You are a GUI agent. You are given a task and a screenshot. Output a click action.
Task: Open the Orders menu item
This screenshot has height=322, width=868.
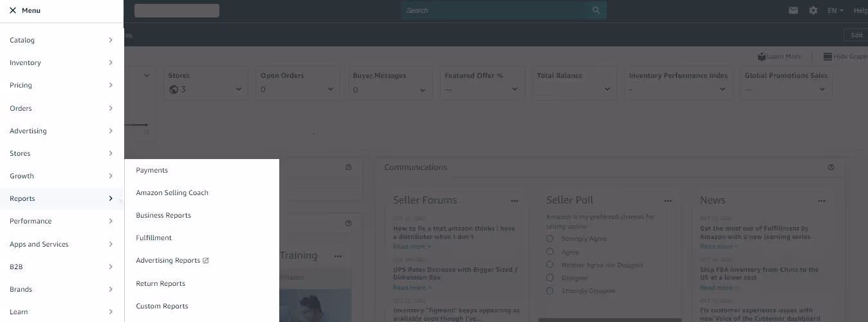click(62, 108)
